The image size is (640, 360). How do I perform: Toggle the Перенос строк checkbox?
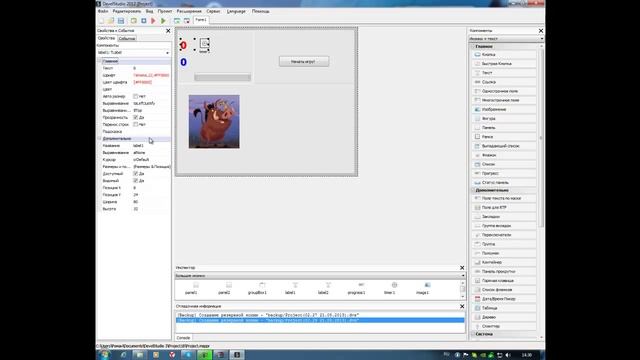click(x=136, y=124)
